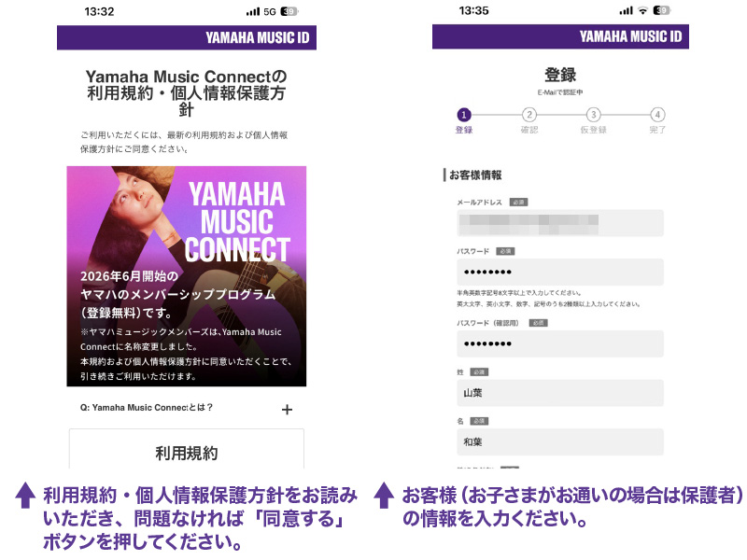
Task: Click the パスワード input field
Action: coord(560,272)
